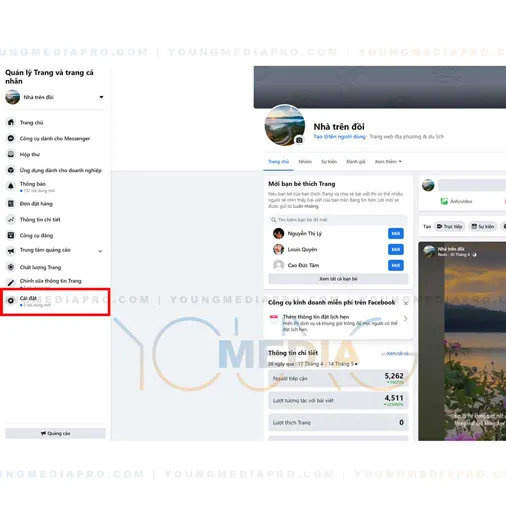Image resolution: width=506 pixels, height=506 pixels.
Task: Open the Chất lượng Trang icon
Action: (11, 267)
